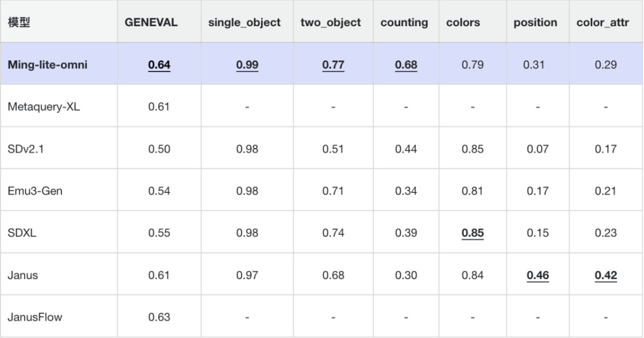Select the colors column header
The height and width of the screenshot is (338, 644).
(x=463, y=23)
